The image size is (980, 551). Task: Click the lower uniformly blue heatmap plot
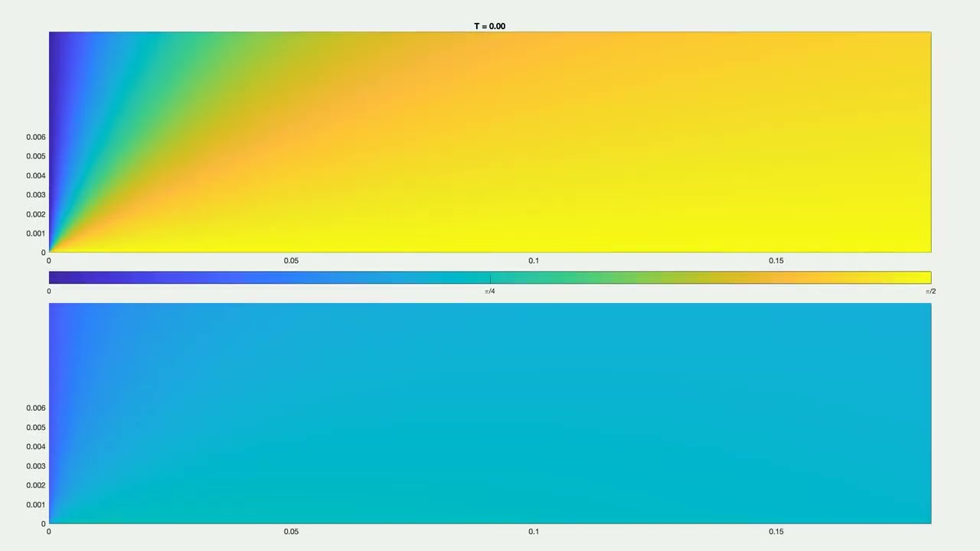point(490,413)
